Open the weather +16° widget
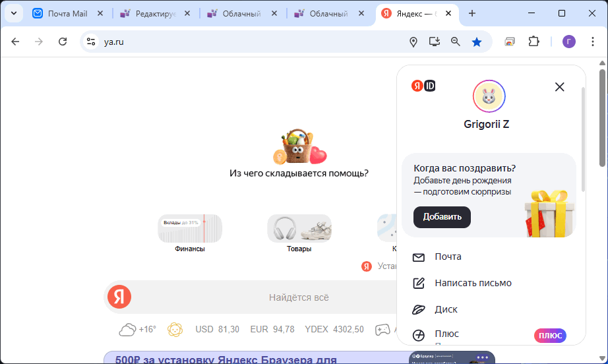The image size is (608, 364). point(138,330)
